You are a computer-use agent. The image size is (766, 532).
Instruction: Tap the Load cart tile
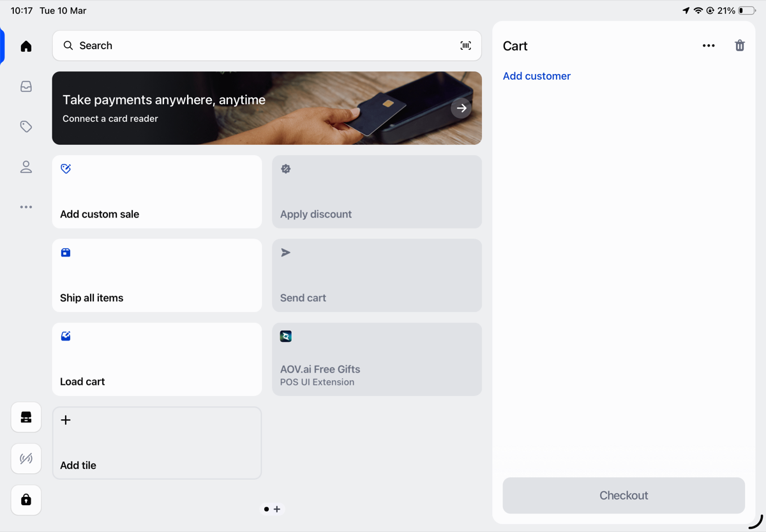point(157,359)
